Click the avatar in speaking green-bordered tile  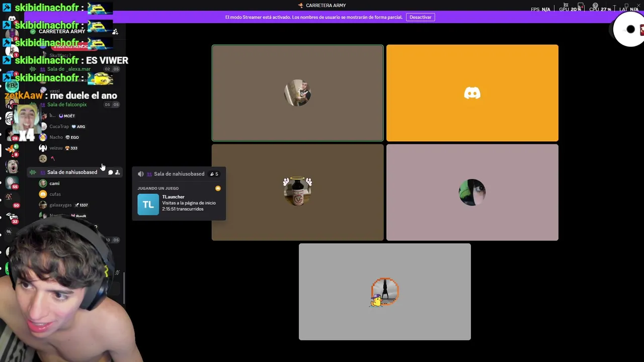(x=297, y=93)
